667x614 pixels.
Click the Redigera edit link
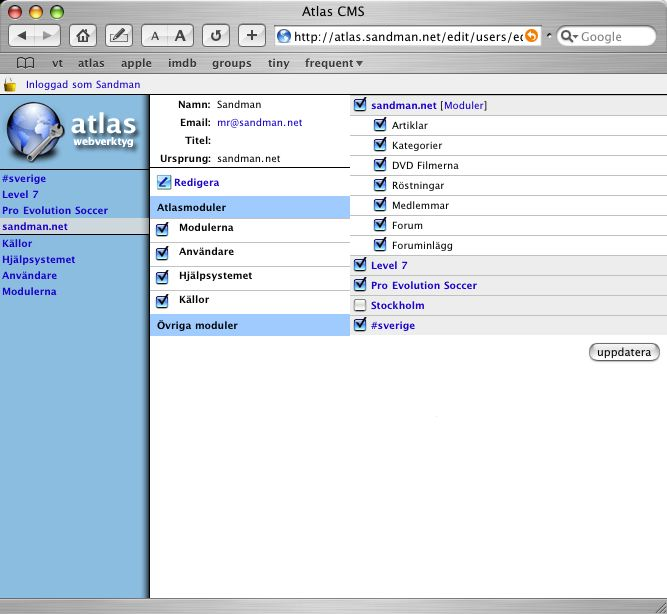click(x=196, y=183)
